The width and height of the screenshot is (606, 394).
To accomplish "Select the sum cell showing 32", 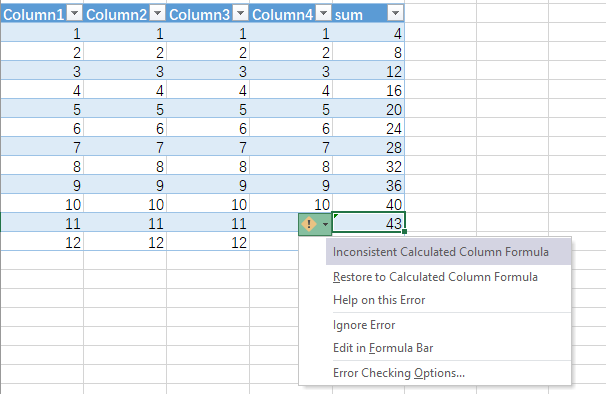I will coord(368,166).
